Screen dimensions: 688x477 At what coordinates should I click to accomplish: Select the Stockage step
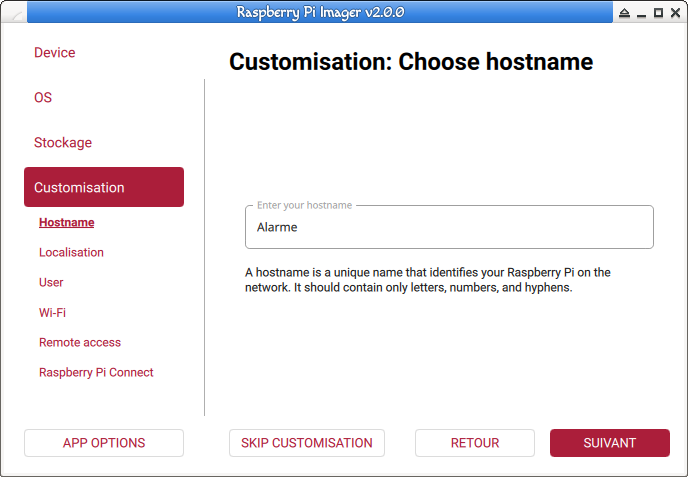[x=63, y=143]
